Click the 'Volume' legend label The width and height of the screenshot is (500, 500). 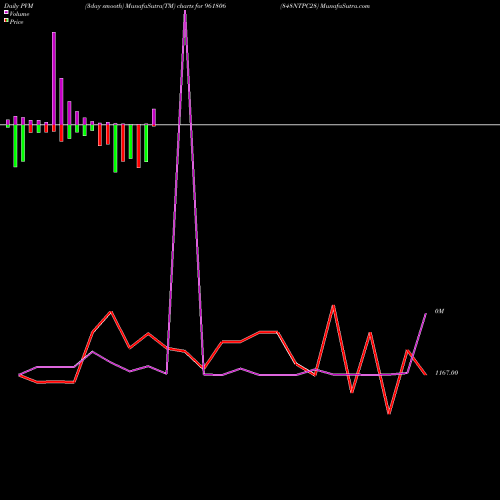pyautogui.click(x=19, y=14)
